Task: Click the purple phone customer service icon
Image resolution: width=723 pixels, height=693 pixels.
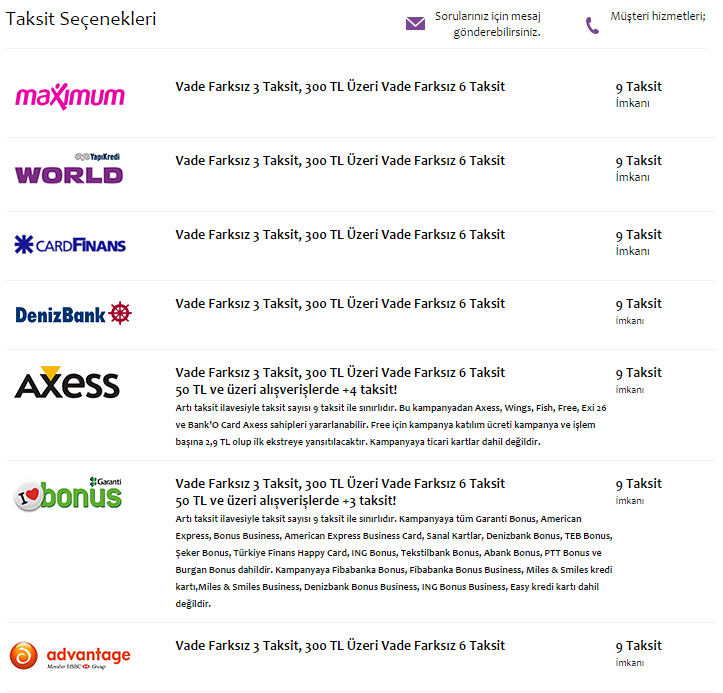Action: pos(592,26)
